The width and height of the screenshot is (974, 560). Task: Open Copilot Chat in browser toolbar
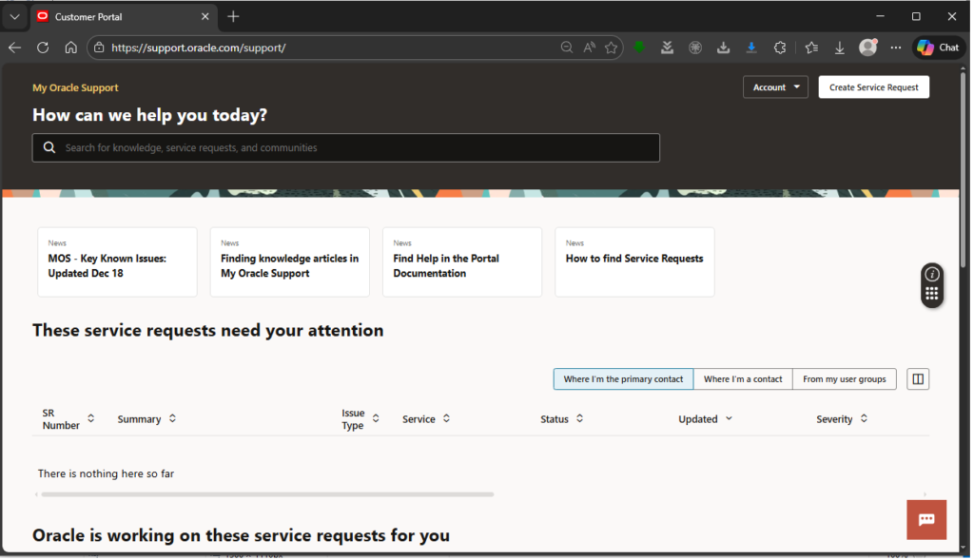pos(938,48)
